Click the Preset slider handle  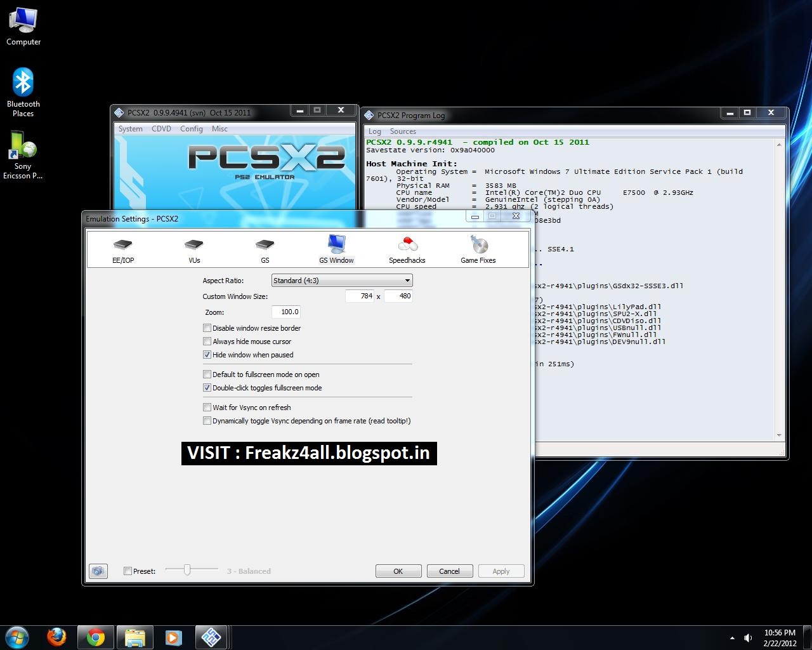click(x=187, y=570)
